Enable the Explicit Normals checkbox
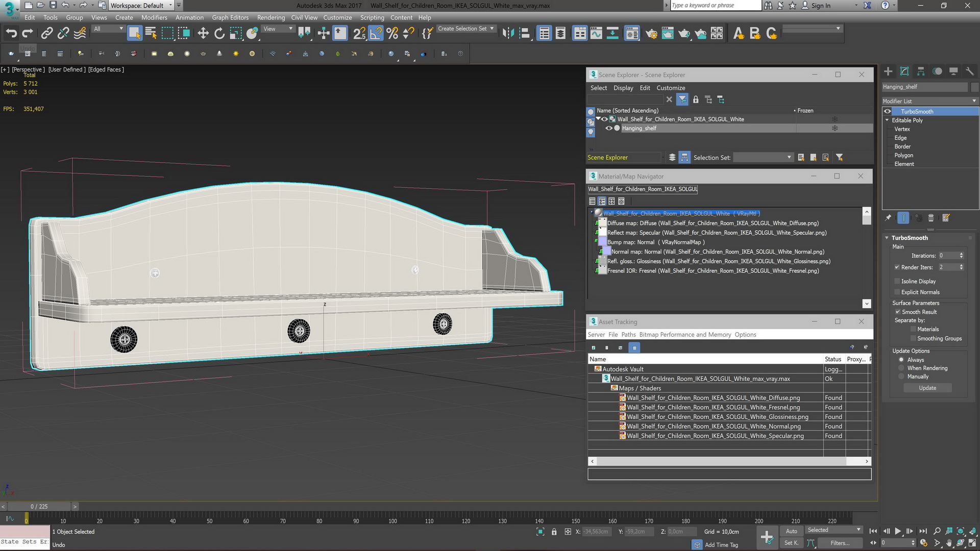Viewport: 980px width, 551px height. 897,292
